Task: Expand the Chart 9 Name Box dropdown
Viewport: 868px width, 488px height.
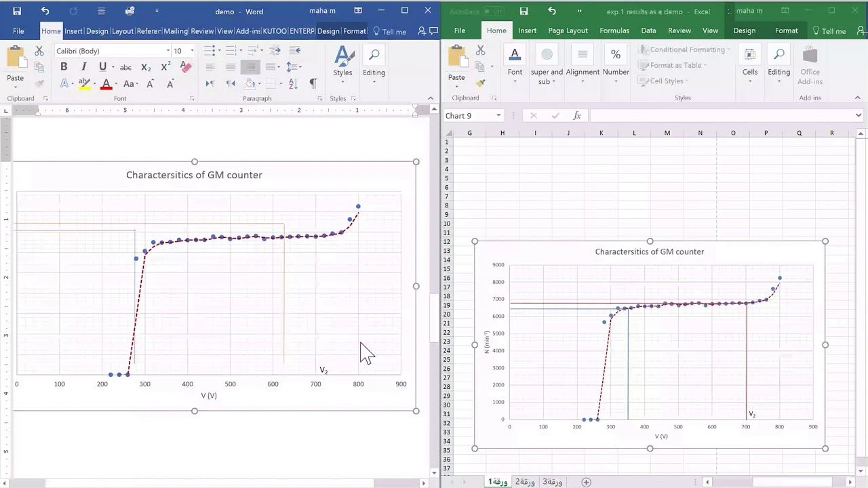Action: click(498, 116)
